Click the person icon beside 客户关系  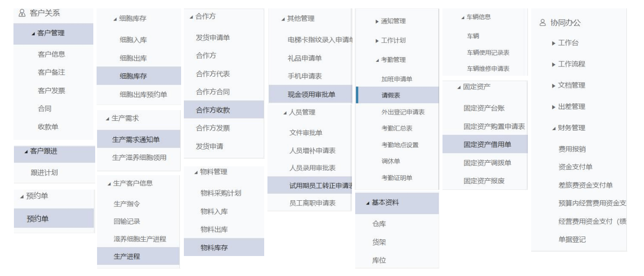[x=21, y=13]
